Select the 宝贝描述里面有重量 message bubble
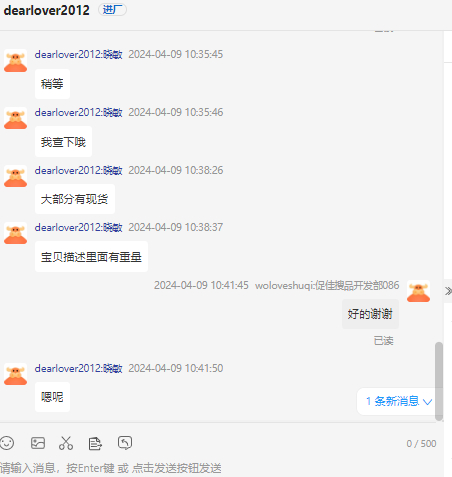The width and height of the screenshot is (452, 477). click(91, 257)
